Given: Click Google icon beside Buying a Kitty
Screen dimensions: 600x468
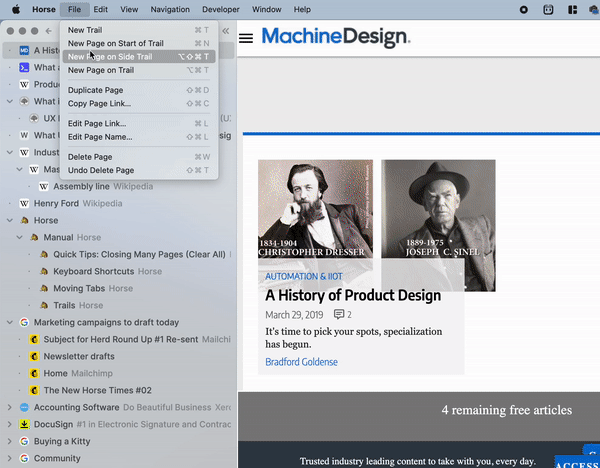Looking at the screenshot, I should pyautogui.click(x=24, y=441).
